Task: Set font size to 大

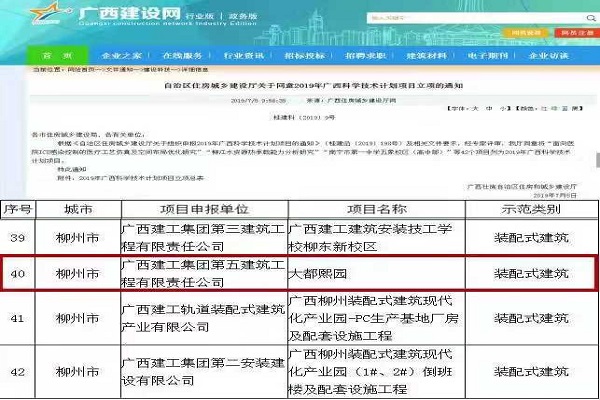Action: tap(475, 108)
